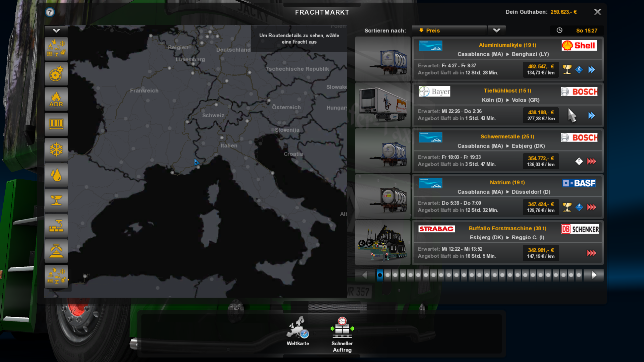Select the Buffallo Forstmaschine (38 t) job title
The image size is (644, 362).
tap(507, 228)
